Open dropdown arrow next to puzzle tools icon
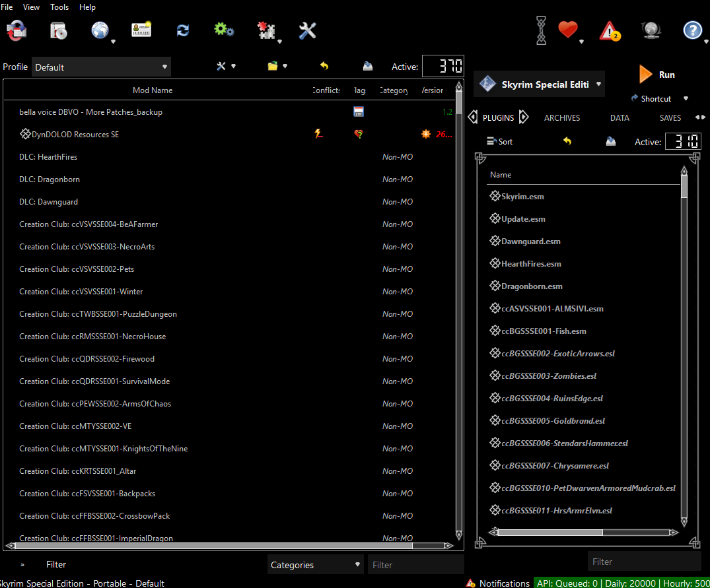 [x=279, y=42]
